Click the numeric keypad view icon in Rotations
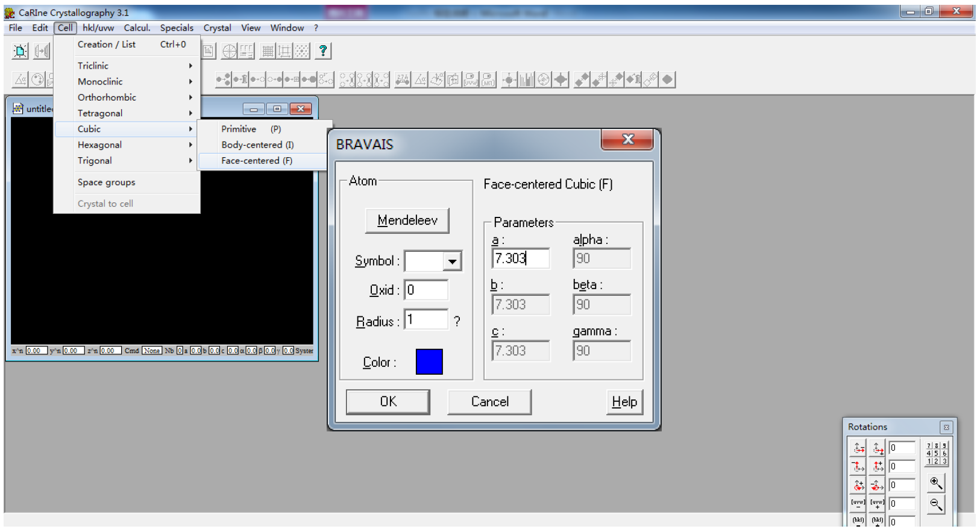The height and width of the screenshot is (532, 980). [x=937, y=454]
